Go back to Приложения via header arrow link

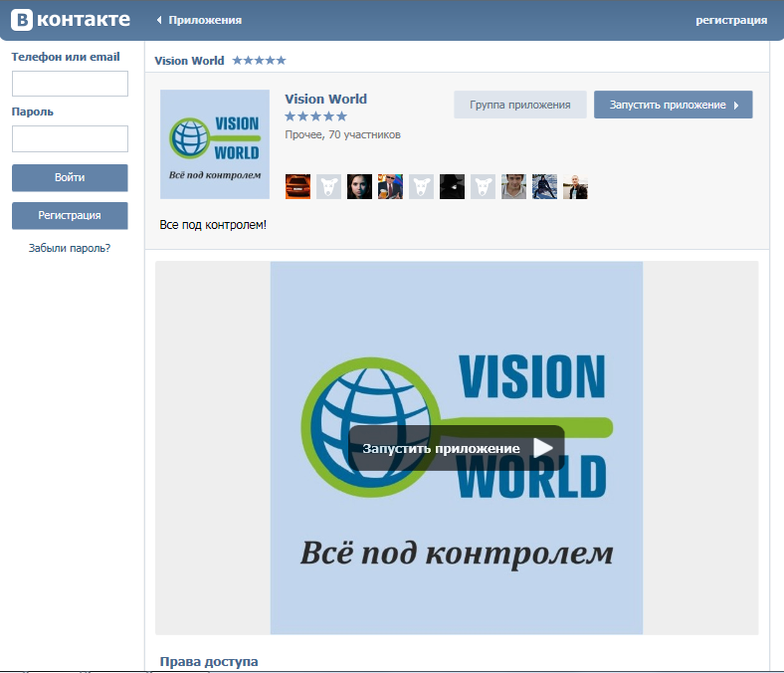199,20
